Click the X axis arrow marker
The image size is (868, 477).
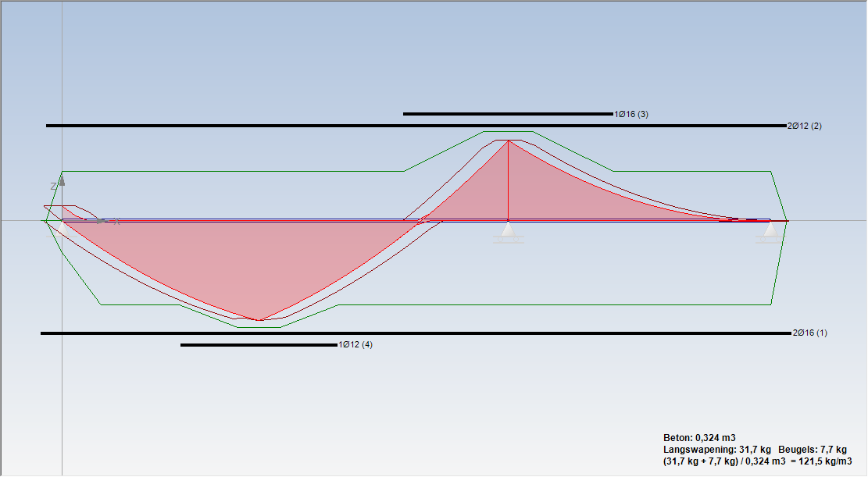[100, 221]
